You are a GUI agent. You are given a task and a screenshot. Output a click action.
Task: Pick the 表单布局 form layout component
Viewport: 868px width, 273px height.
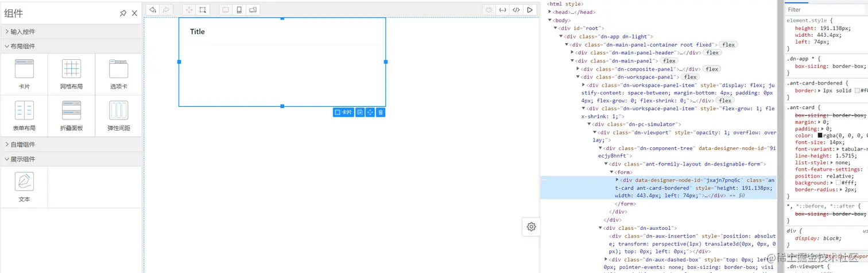click(24, 116)
